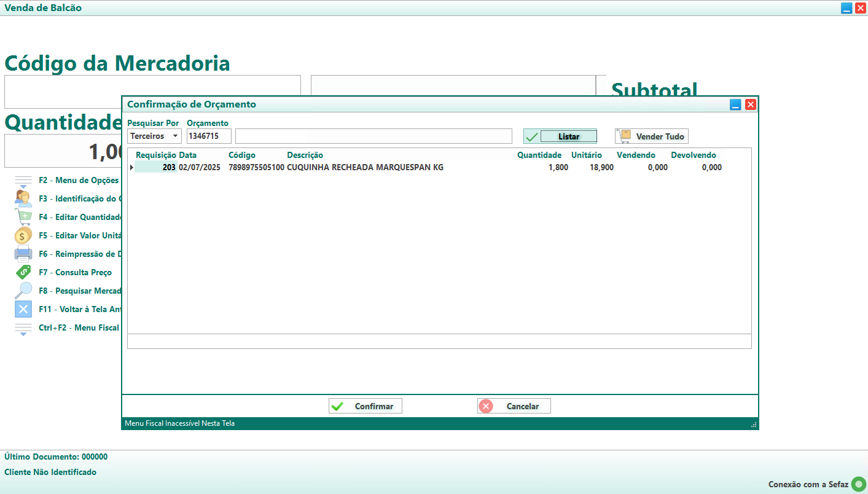Image resolution: width=868 pixels, height=494 pixels.
Task: Cancel the budget confirmation dialog
Action: 514,406
